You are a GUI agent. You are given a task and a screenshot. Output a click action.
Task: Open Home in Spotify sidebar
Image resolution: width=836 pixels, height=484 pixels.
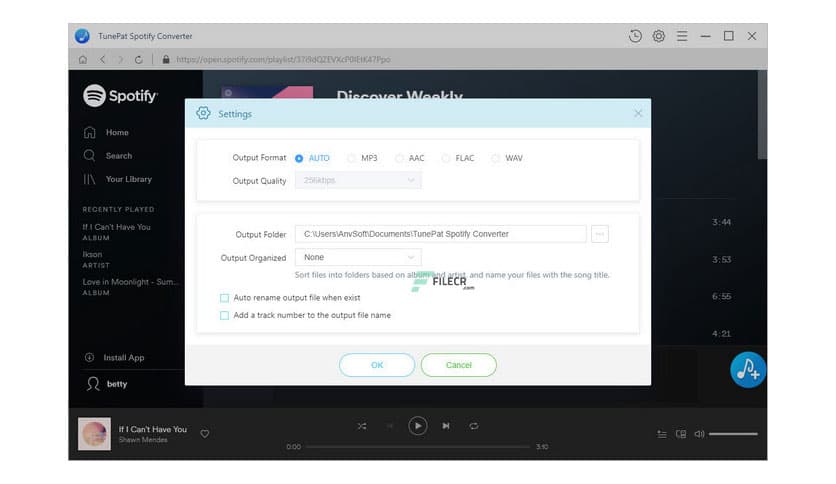[x=106, y=132]
